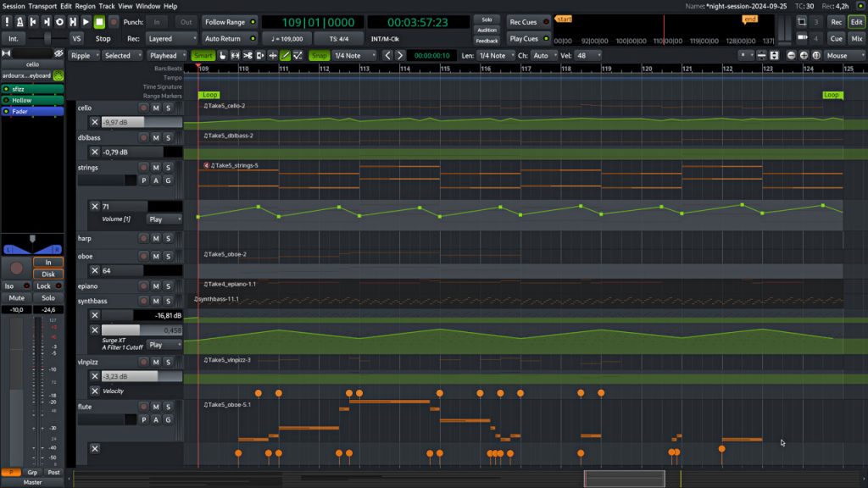Open the Layered record mode dropdown
The image size is (868, 488).
tap(172, 39)
